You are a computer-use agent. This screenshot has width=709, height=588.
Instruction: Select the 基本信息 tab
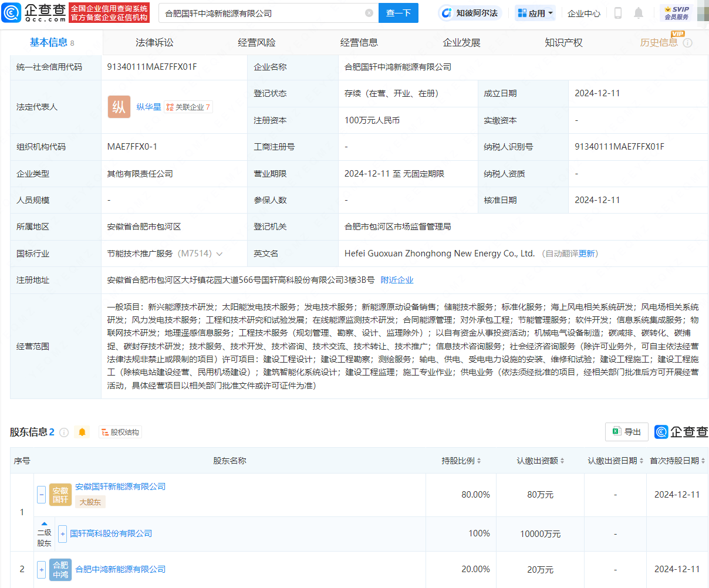52,42
